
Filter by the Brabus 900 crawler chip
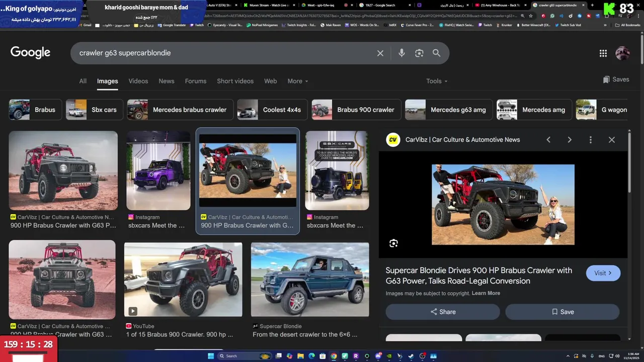(356, 110)
